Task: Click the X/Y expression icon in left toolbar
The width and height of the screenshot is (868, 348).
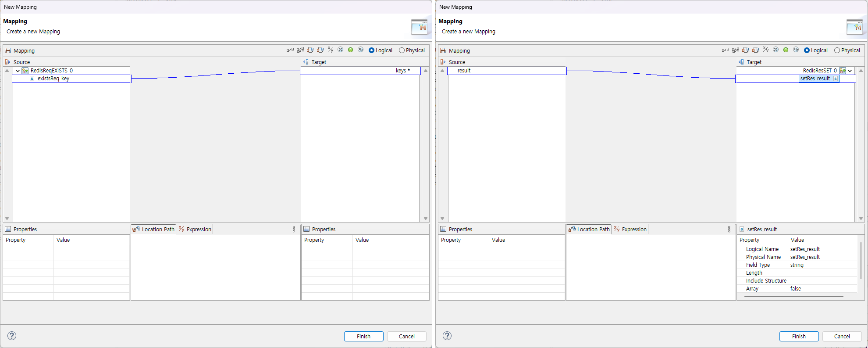Action: click(x=331, y=50)
